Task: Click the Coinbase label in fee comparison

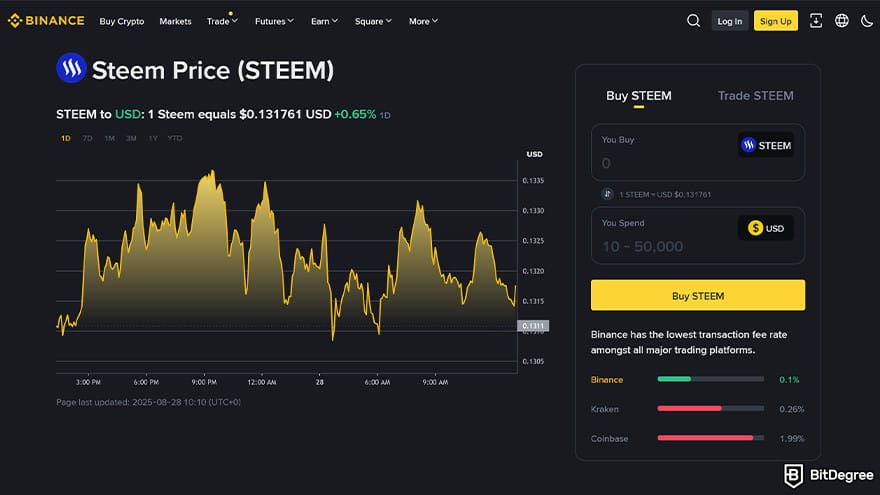Action: [x=609, y=438]
